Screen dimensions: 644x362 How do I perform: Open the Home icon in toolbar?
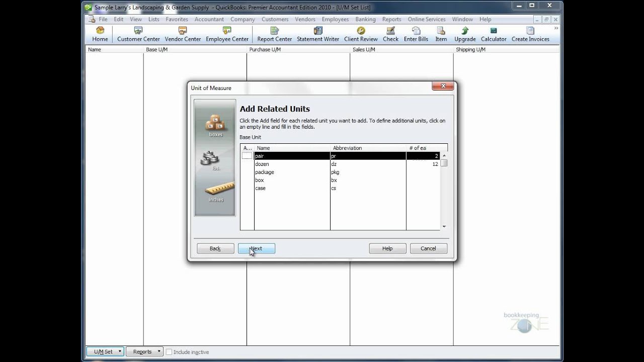[x=100, y=35]
